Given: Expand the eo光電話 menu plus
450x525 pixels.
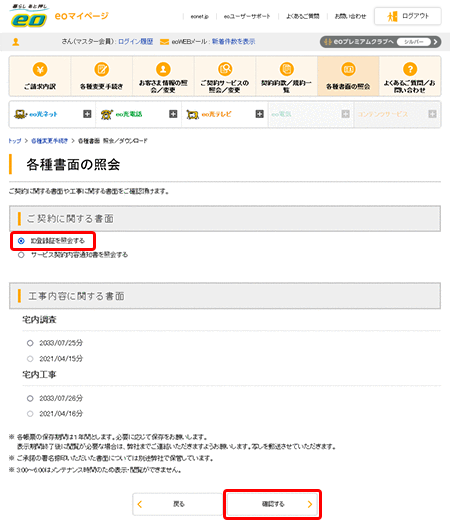Looking at the screenshot, I should [173, 114].
